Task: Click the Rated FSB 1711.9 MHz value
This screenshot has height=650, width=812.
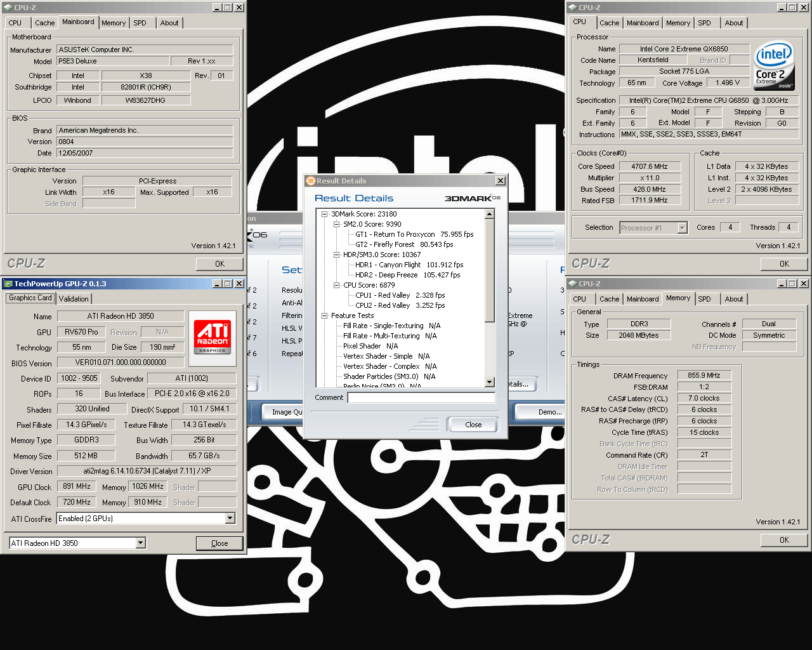Action: tap(650, 200)
